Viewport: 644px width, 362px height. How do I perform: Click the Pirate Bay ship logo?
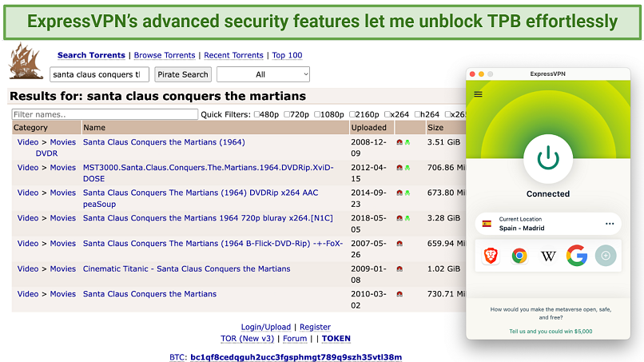click(x=26, y=61)
